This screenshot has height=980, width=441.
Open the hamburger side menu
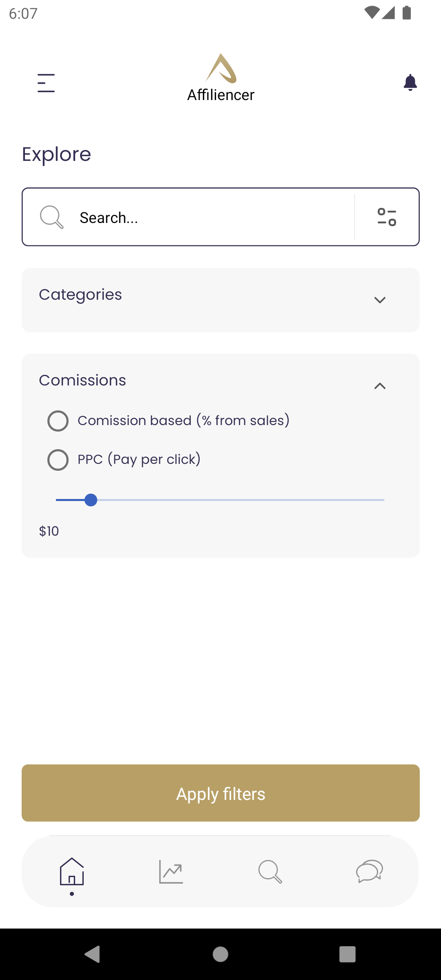[46, 83]
